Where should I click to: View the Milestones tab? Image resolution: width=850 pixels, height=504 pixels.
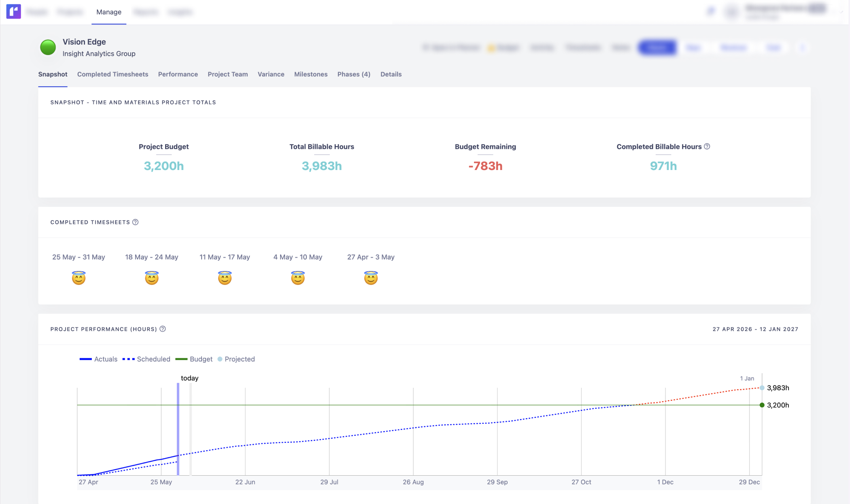[310, 74]
